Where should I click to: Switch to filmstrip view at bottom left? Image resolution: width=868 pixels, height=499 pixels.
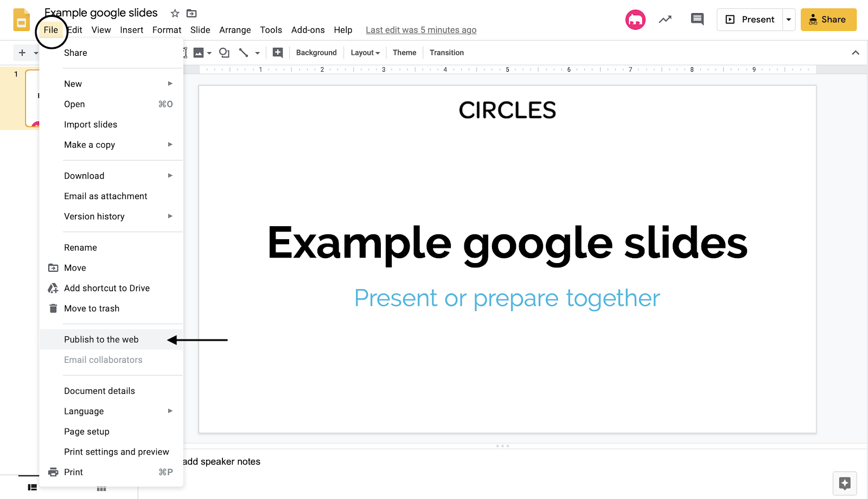33,488
